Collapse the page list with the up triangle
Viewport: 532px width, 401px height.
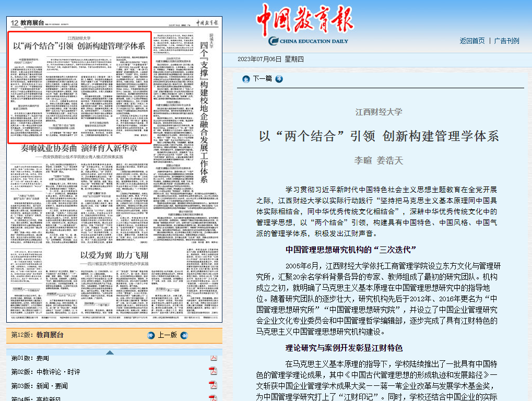tap(110, 352)
